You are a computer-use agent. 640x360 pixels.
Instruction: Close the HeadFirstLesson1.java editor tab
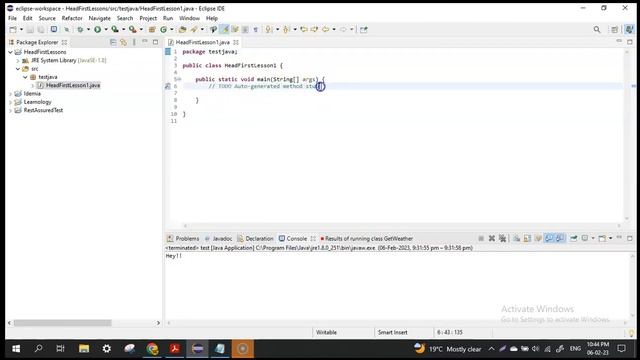tap(236, 42)
